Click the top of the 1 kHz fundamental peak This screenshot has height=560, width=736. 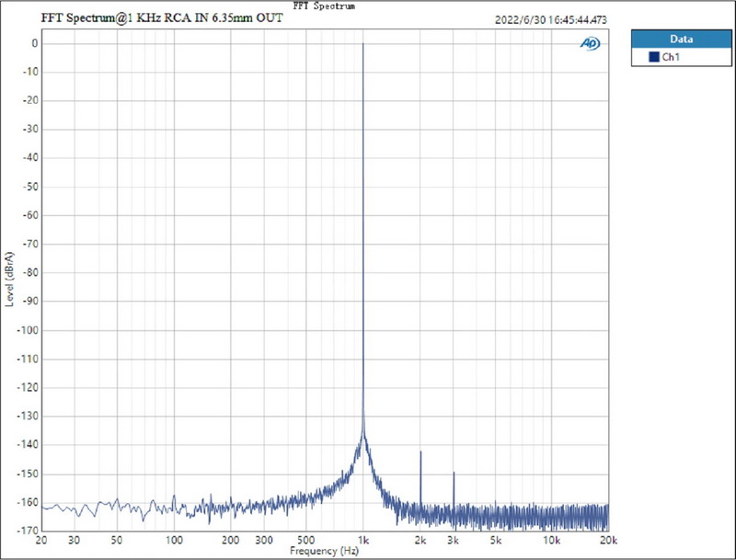tap(363, 44)
